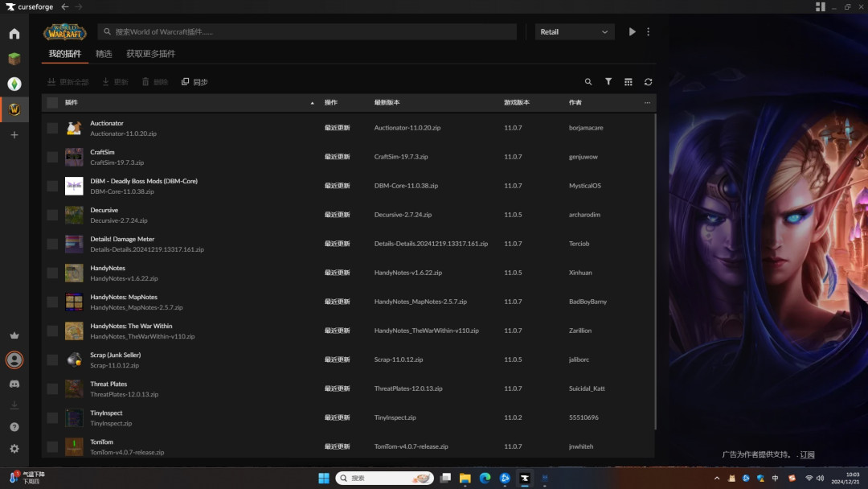Open the HandyNotes: MapNotes addon name

pyautogui.click(x=124, y=298)
